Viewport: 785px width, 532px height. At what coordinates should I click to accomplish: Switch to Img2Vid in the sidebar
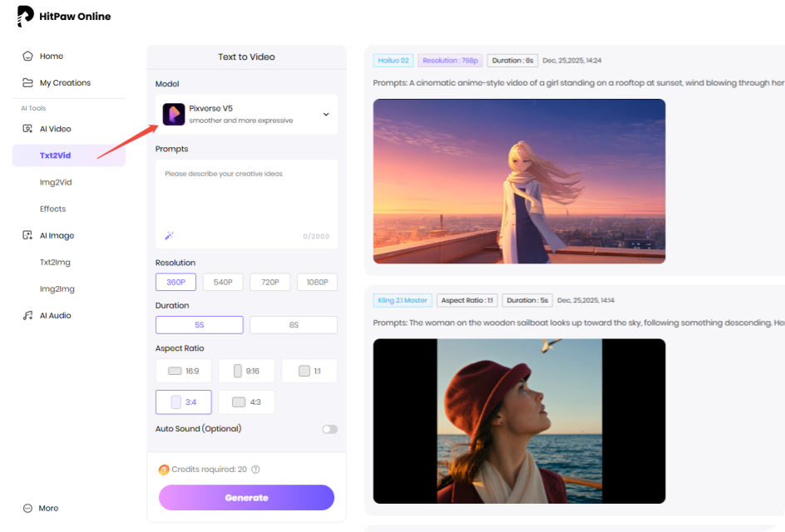tap(56, 183)
